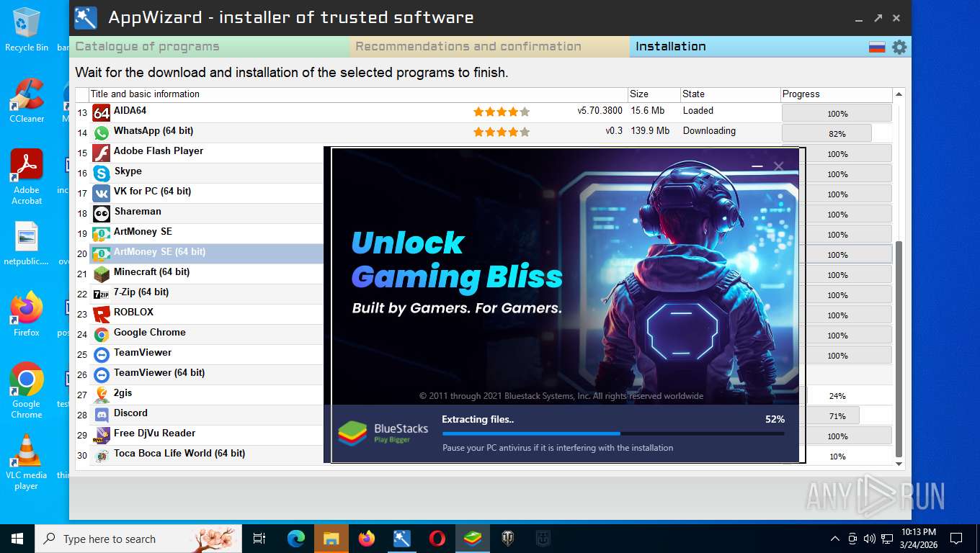980x553 pixels.
Task: Click the AIDA64 program icon
Action: point(102,112)
